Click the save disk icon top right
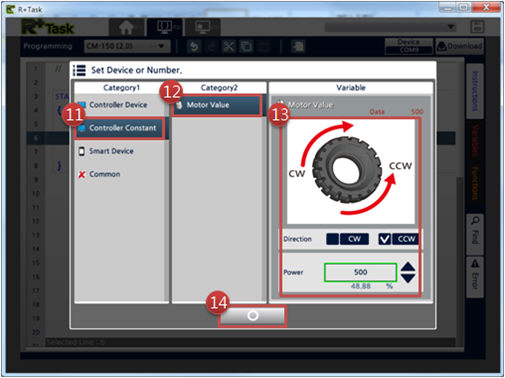Image resolution: width=505 pixels, height=378 pixels. [x=477, y=27]
